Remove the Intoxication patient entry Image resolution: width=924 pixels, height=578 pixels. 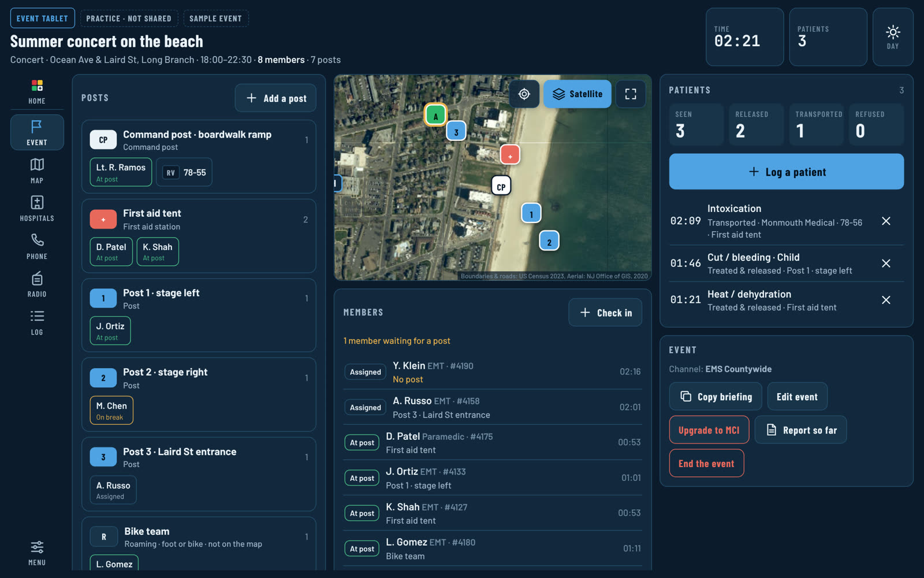[x=886, y=221]
